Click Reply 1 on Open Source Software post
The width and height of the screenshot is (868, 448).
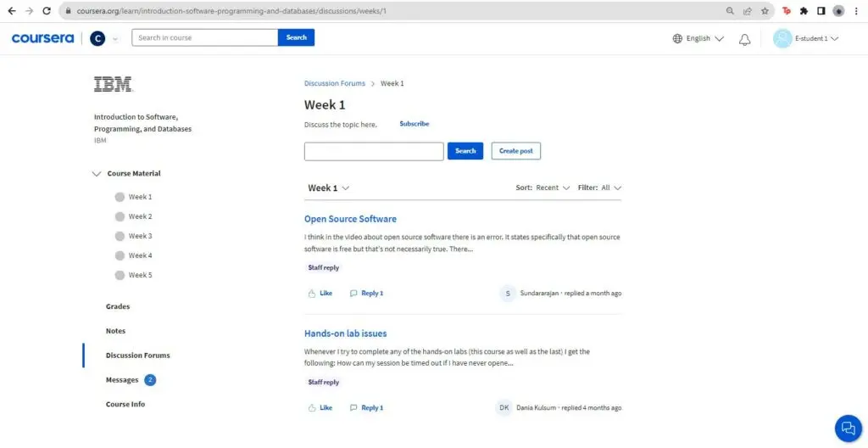(x=366, y=294)
